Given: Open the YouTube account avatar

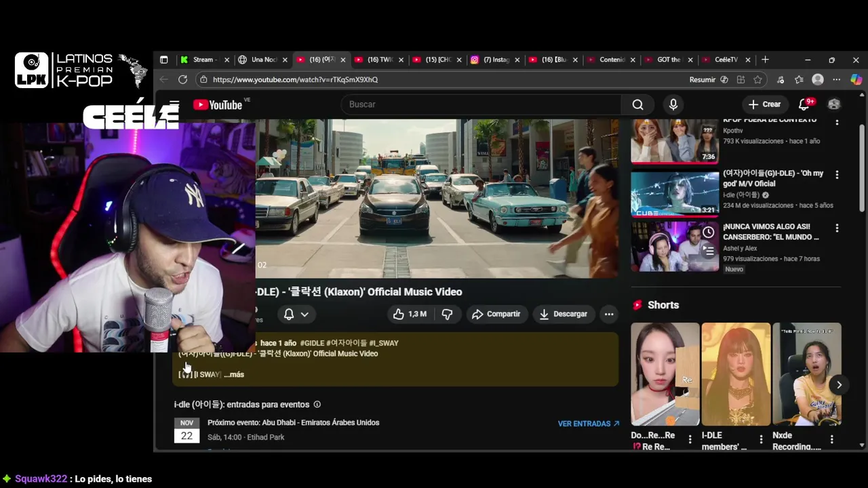Looking at the screenshot, I should (x=834, y=104).
